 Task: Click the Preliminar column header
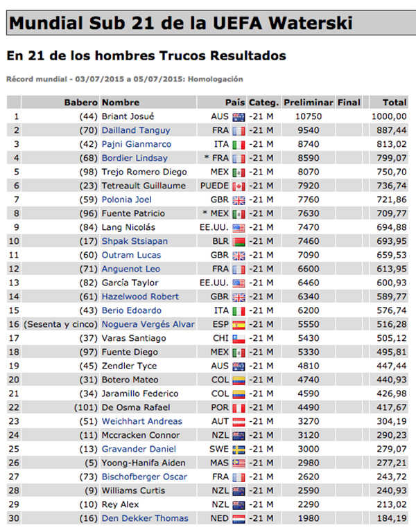[x=309, y=103]
